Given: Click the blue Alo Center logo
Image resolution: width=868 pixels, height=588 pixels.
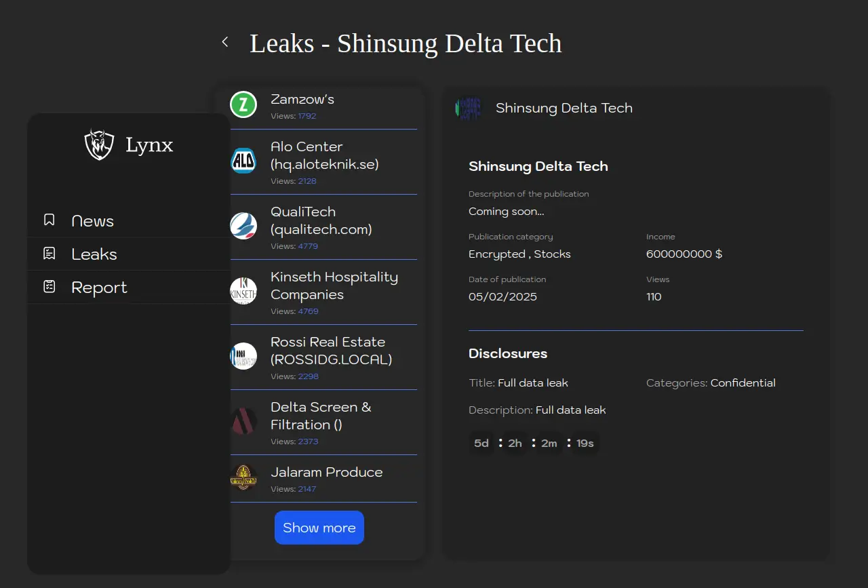Looking at the screenshot, I should point(243,161).
